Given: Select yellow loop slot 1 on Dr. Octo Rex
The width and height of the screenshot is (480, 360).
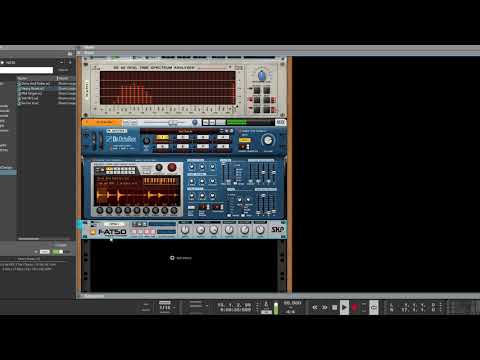Looking at the screenshot, I should (x=162, y=137).
